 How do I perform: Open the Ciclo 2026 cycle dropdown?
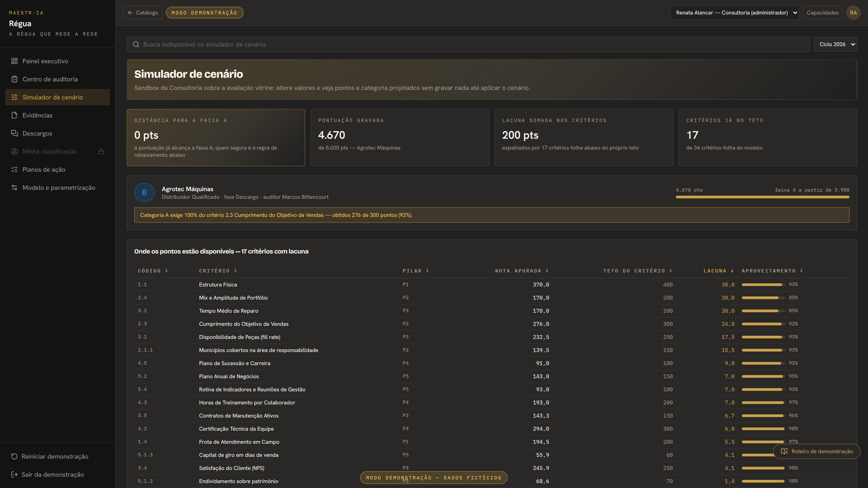[x=835, y=45]
